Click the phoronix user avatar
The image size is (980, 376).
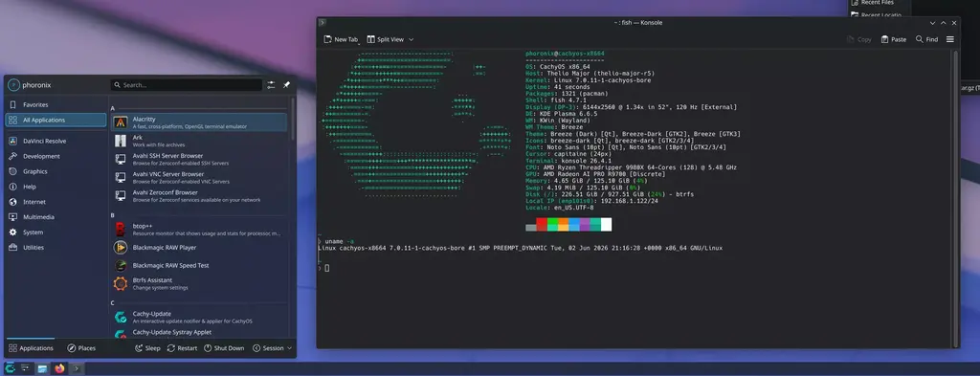(13, 85)
